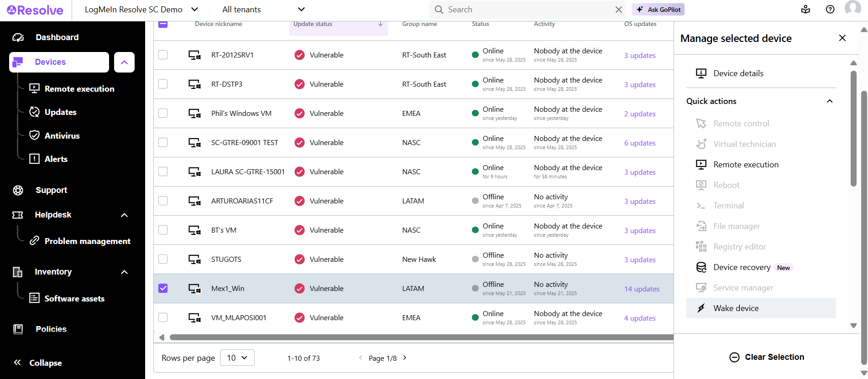Click the help question mark icon
The image size is (868, 379).
[830, 10]
